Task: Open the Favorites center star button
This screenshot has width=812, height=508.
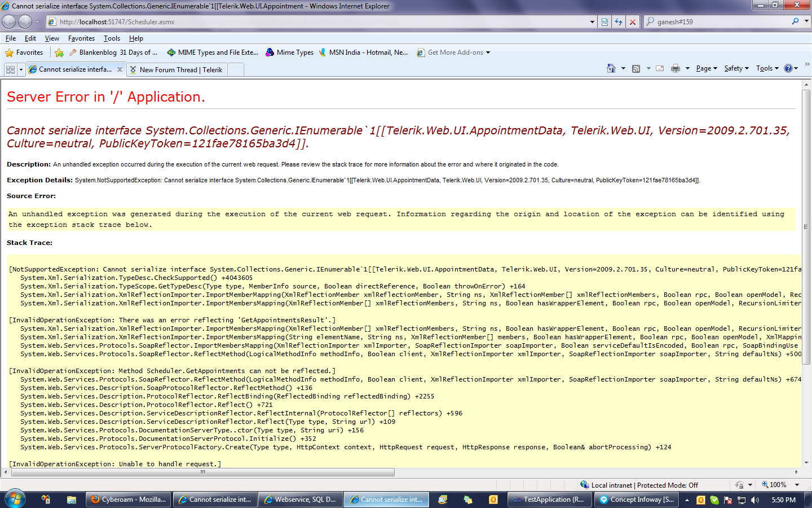Action: coord(24,52)
